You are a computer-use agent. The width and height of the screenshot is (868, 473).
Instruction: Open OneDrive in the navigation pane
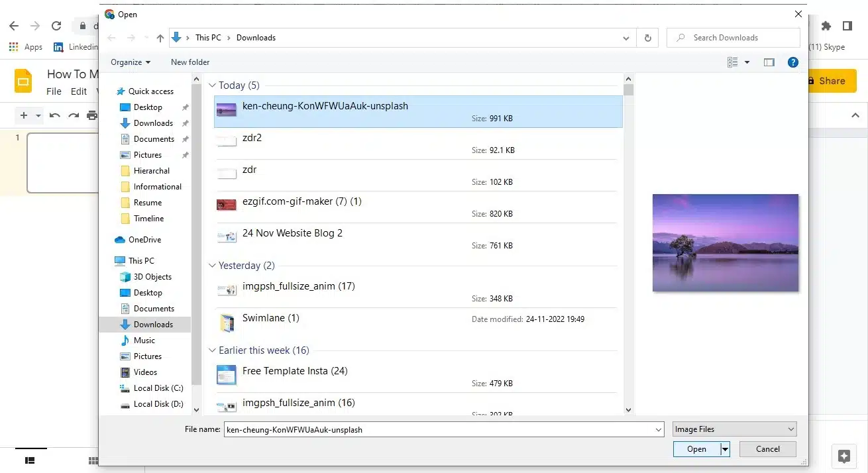tap(144, 240)
